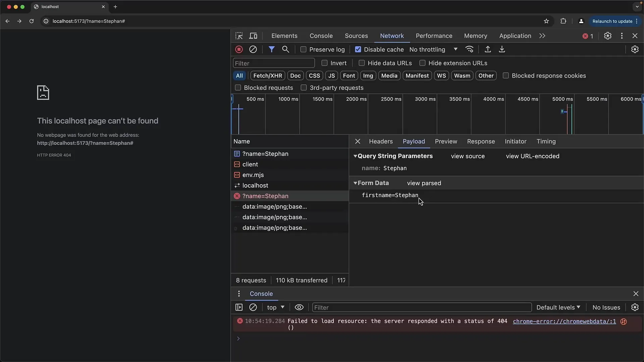
Task: Click the search magnifier icon in Network
Action: click(x=286, y=49)
